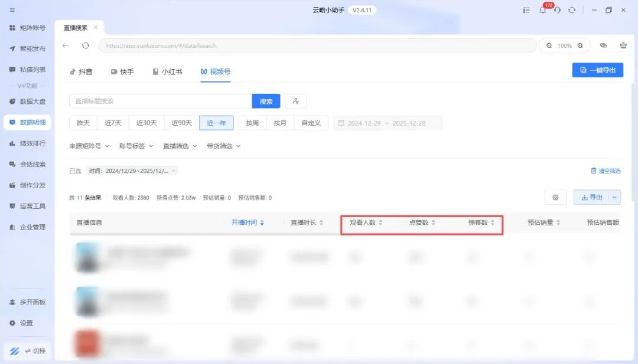Open 绩效排行 in the sidebar
Viewport: 638px width, 364px height.
click(x=32, y=143)
